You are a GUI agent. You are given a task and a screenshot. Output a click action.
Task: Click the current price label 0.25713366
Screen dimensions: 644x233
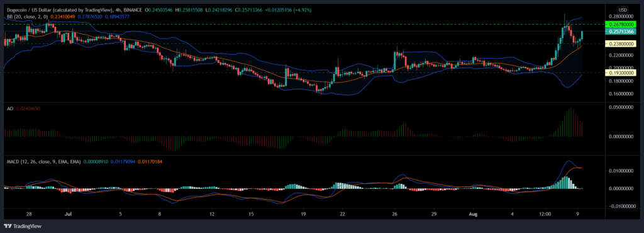click(621, 31)
